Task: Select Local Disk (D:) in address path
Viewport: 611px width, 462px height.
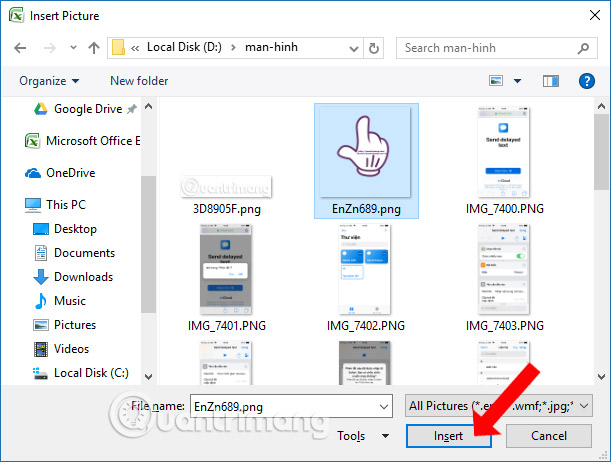Action: pos(184,47)
